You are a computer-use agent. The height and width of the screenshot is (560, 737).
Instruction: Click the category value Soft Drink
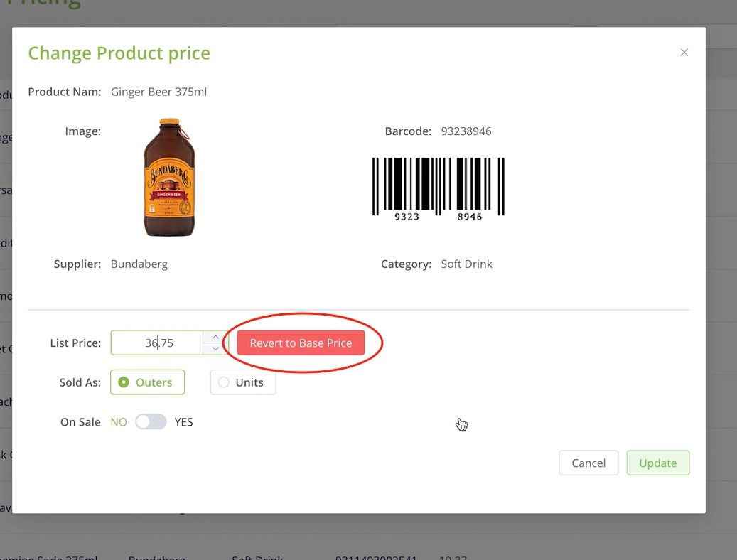pyautogui.click(x=466, y=264)
